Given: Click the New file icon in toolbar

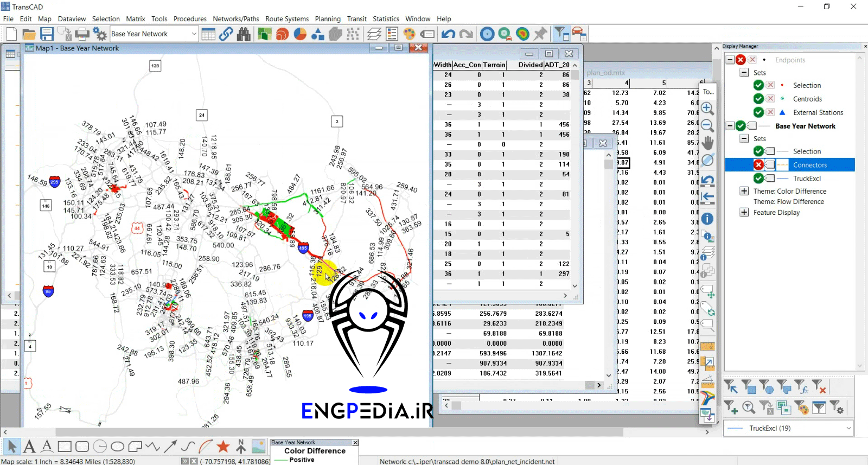Looking at the screenshot, I should point(11,34).
